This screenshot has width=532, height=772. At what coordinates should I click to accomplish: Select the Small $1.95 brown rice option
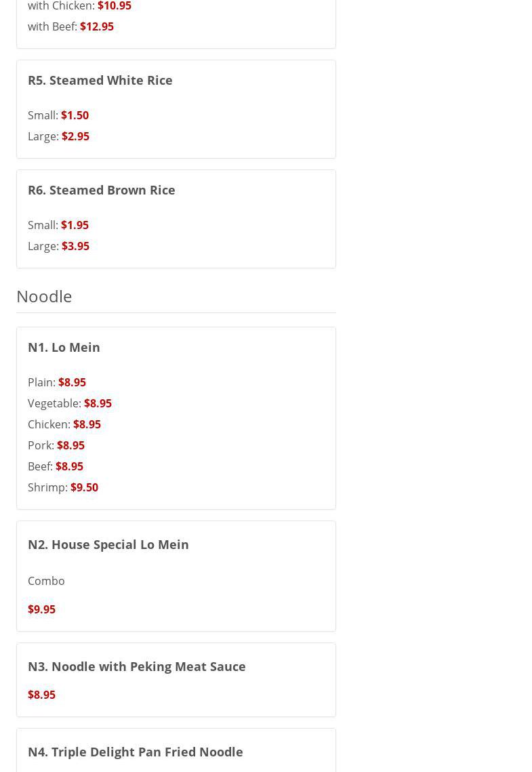[x=58, y=225]
